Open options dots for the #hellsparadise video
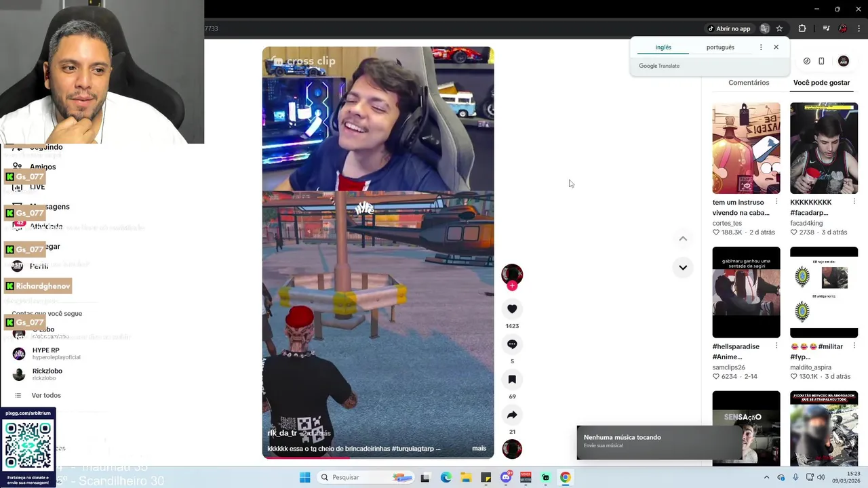Screen dimensions: 868x488 776,346
